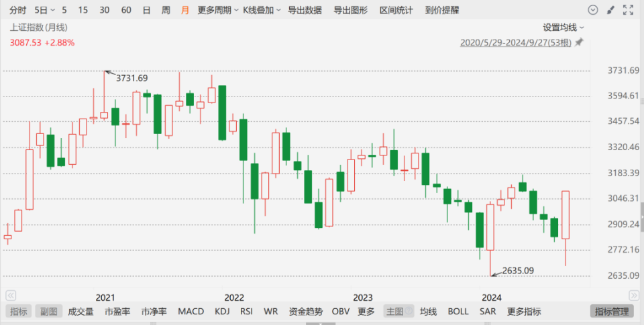Toggle the 副图 sub-chart button
This screenshot has height=325, width=644.
pyautogui.click(x=48, y=312)
